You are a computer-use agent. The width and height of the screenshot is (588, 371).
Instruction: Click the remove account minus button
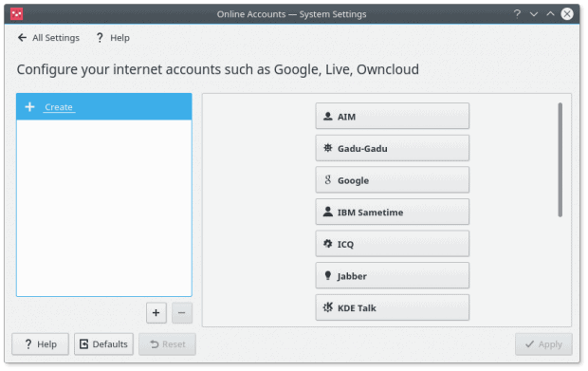(x=182, y=313)
